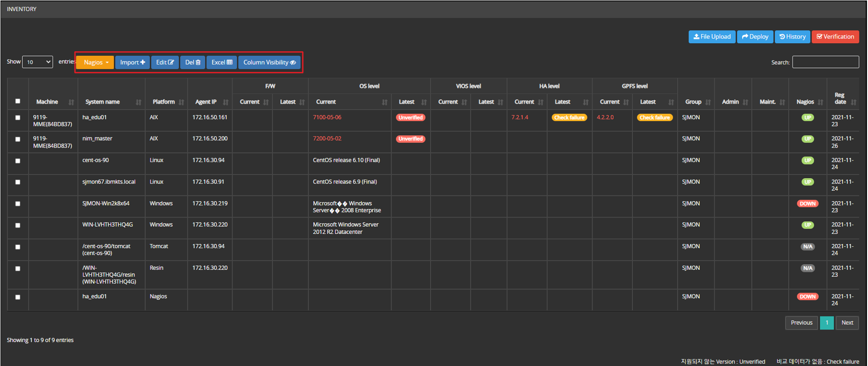Image resolution: width=868 pixels, height=366 pixels.
Task: Sort the table by Platform column
Action: 166,102
